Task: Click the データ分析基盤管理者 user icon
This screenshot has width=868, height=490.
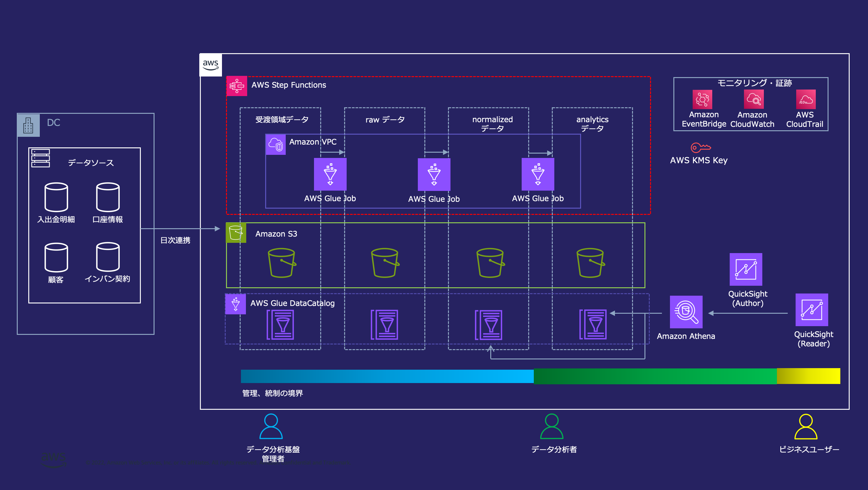Action: (271, 426)
